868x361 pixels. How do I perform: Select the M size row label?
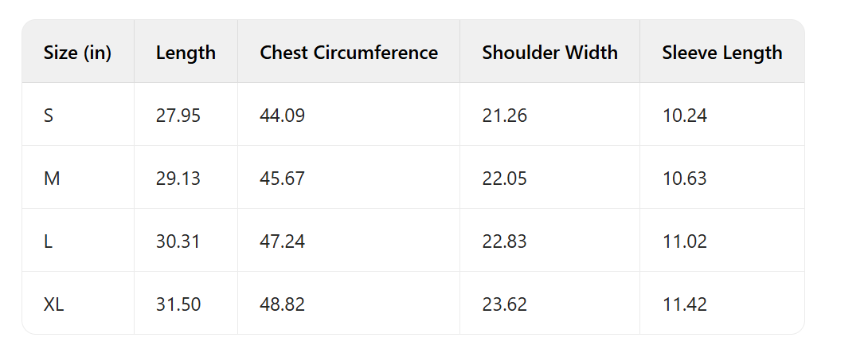point(52,179)
